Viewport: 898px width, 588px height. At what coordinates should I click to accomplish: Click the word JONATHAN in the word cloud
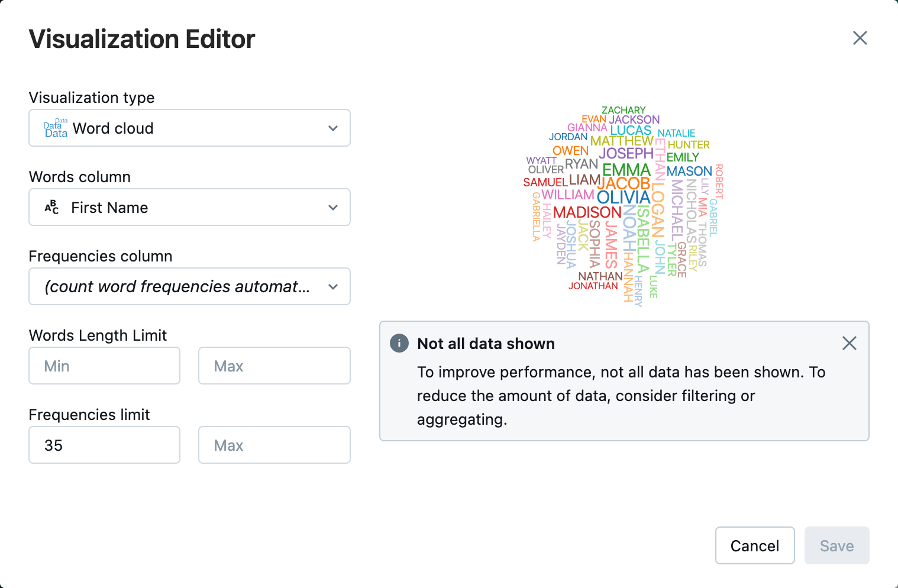593,286
